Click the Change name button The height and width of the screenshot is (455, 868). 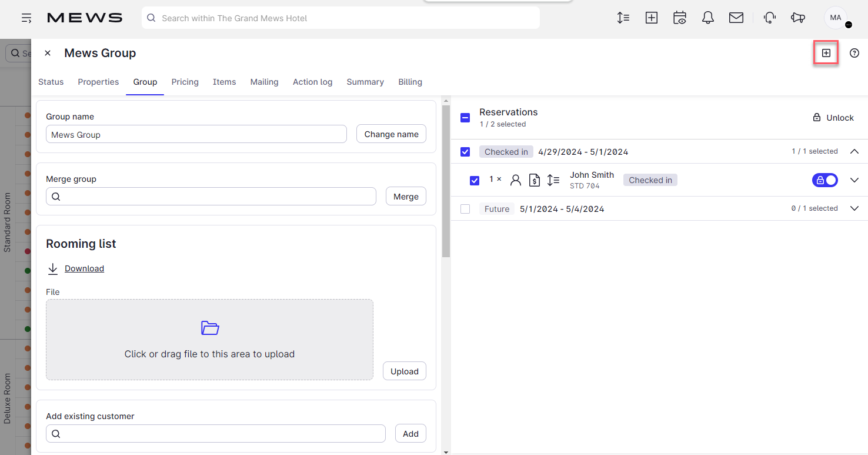pyautogui.click(x=391, y=134)
